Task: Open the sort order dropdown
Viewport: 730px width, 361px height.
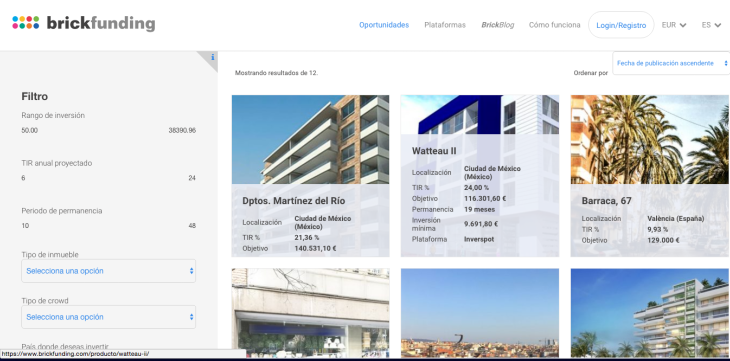Action: pos(671,63)
